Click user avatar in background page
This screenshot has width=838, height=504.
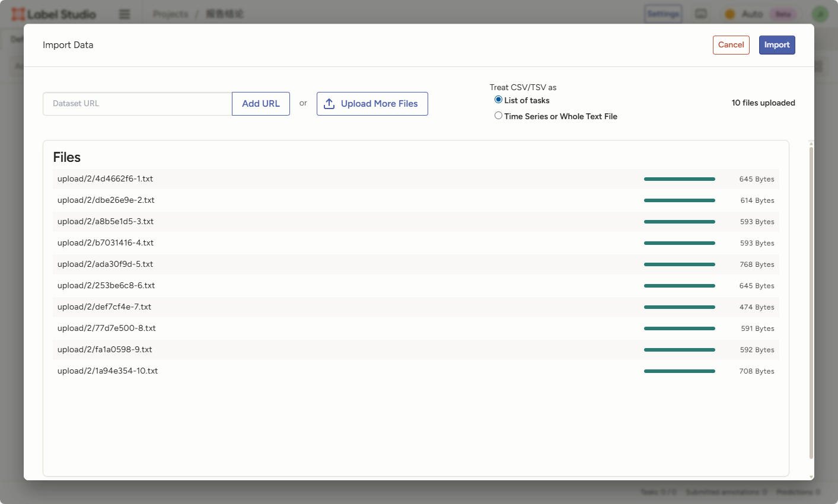(820, 14)
